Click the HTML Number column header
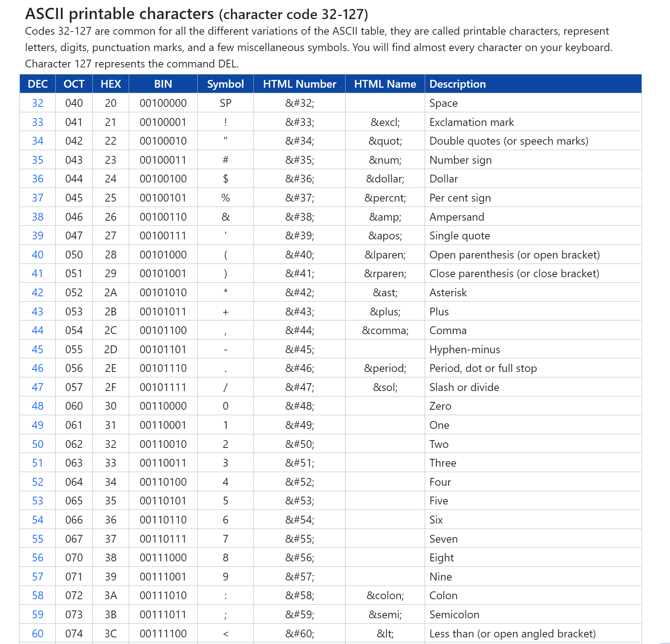Screen dimensions: 670x644 pos(300,84)
